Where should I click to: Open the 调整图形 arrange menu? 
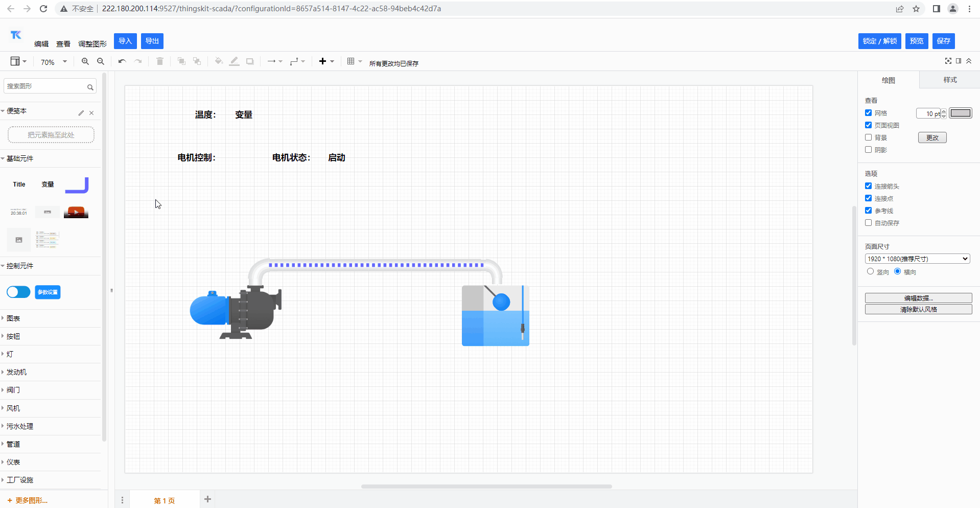(x=92, y=44)
